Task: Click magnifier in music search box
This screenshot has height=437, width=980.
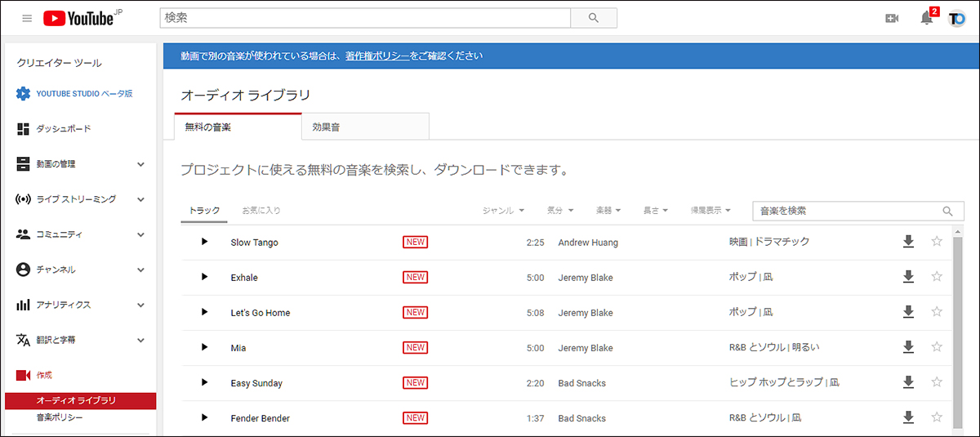Action: (x=947, y=211)
